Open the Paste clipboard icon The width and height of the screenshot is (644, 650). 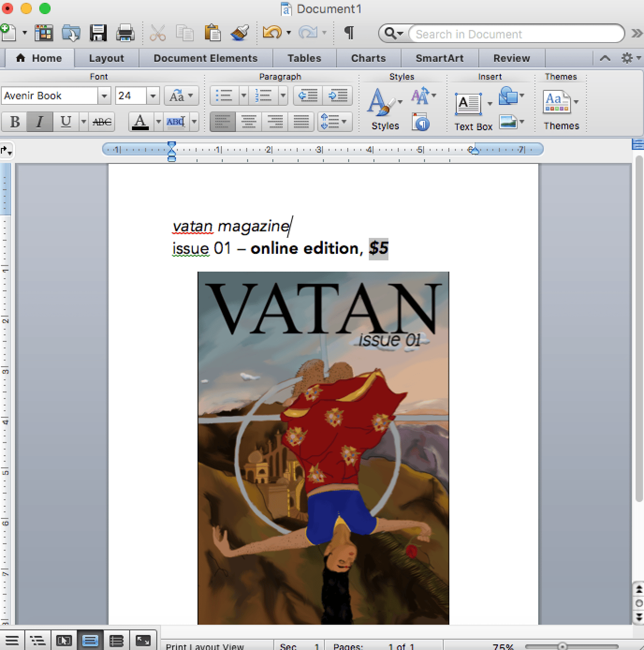(212, 33)
